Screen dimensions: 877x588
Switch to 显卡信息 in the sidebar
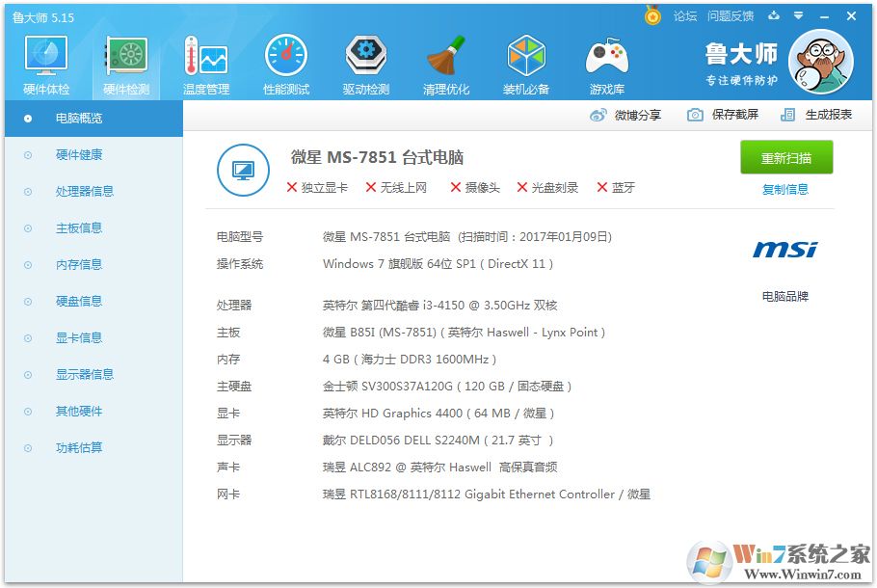click(x=79, y=338)
